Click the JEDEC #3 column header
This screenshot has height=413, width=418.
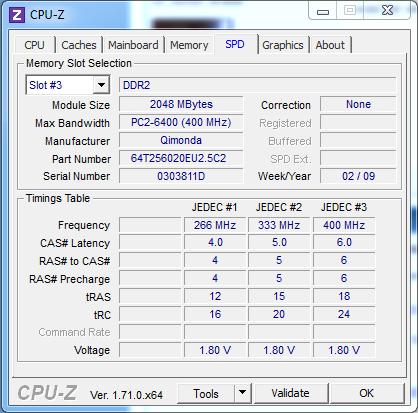[344, 207]
